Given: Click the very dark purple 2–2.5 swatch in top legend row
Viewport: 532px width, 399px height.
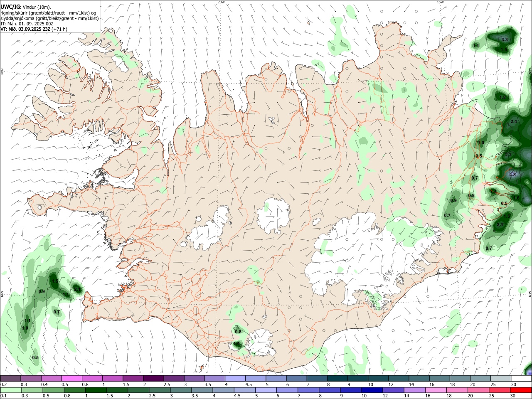Looking at the screenshot, I should pyautogui.click(x=153, y=379).
